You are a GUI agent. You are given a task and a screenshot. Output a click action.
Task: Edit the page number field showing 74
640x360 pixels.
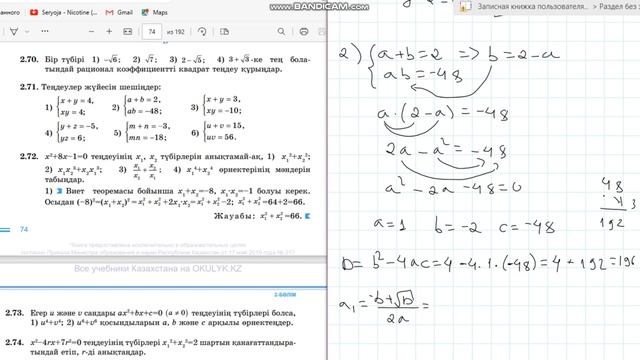click(152, 31)
